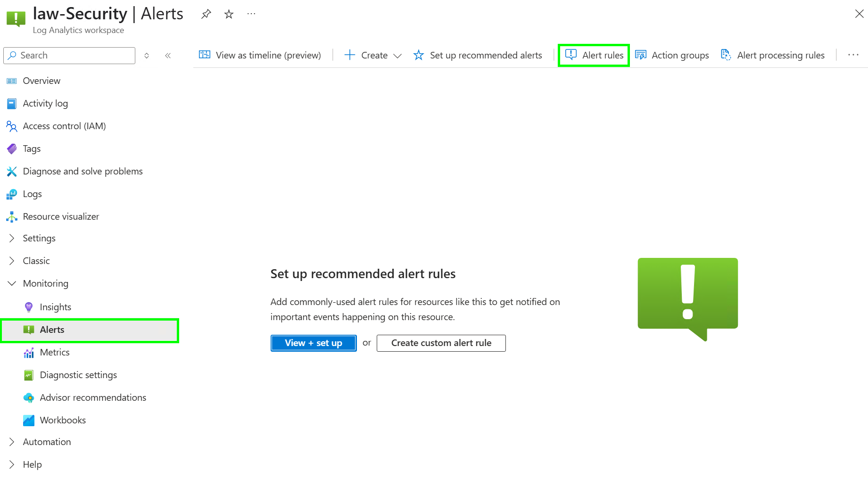Click in the sidebar Search field
Viewport: 868px width, 479px height.
tap(69, 56)
